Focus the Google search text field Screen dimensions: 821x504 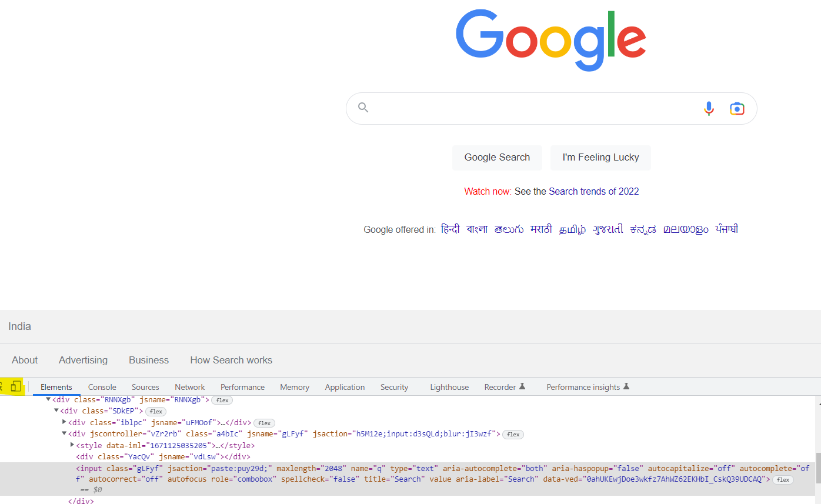[x=535, y=108]
